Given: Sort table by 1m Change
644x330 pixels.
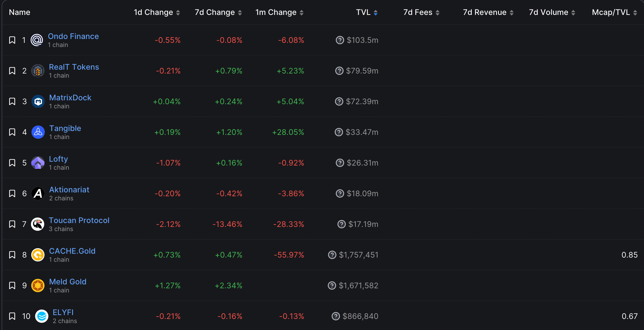Looking at the screenshot, I should 279,12.
